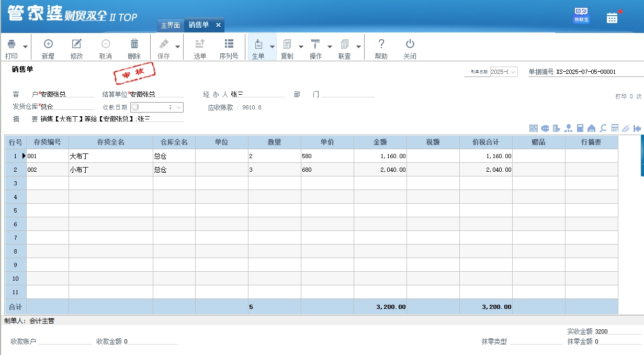Click the 摘要 summary text field
This screenshot has width=644, height=355.
tap(112, 119)
